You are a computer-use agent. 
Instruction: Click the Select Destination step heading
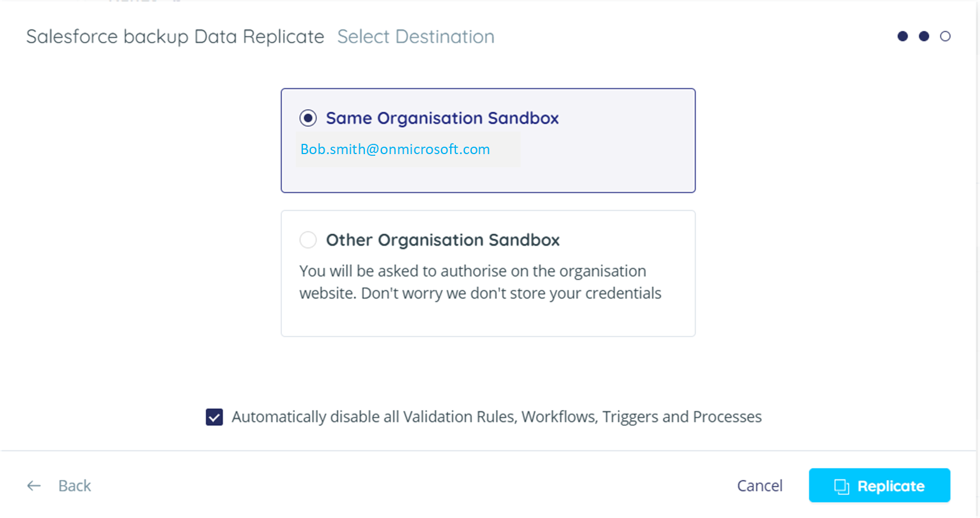pyautogui.click(x=416, y=37)
